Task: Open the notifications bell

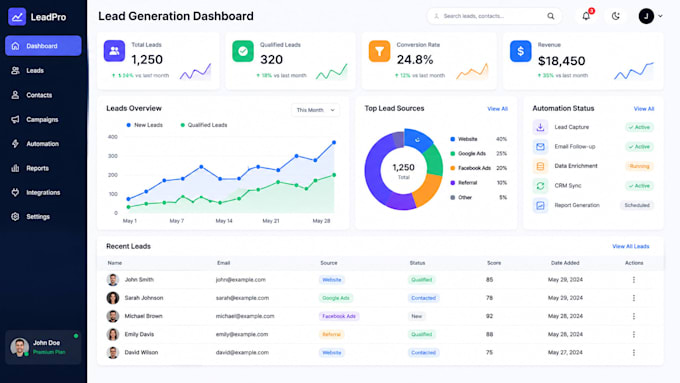Action: click(586, 16)
